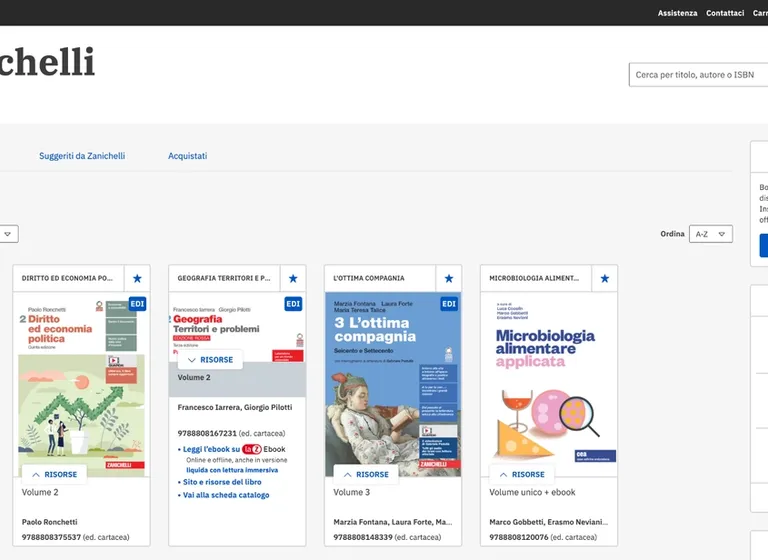Click title DIRITTO ED ECONOMIA PO... header
768x560 pixels.
pyautogui.click(x=67, y=278)
